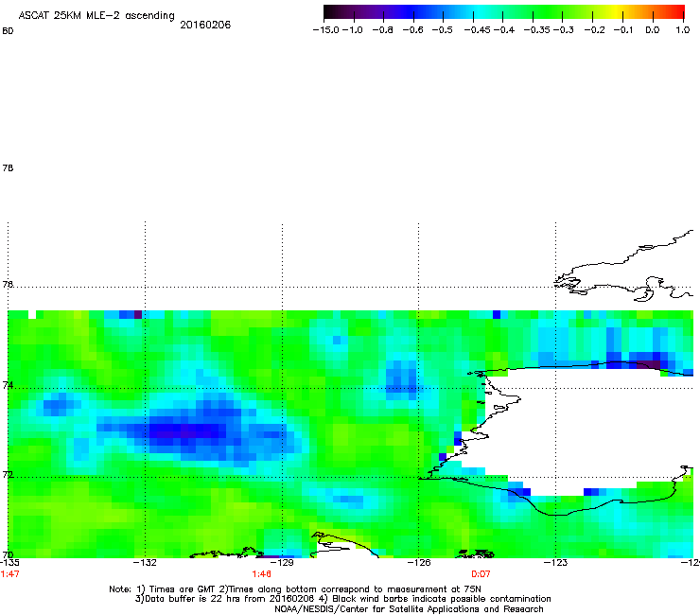Image resolution: width=700 pixels, height=615 pixels.
Task: Select the -126 longitude label
Action: click(x=419, y=563)
